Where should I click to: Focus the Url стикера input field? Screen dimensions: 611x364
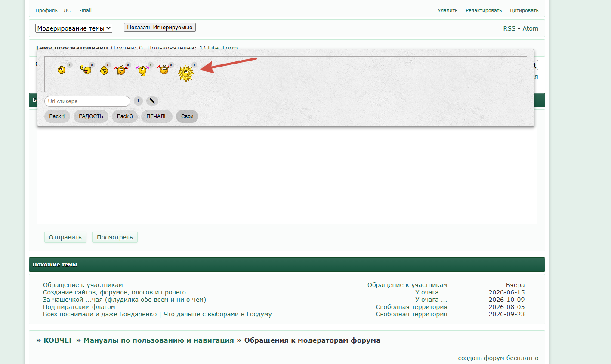click(87, 101)
